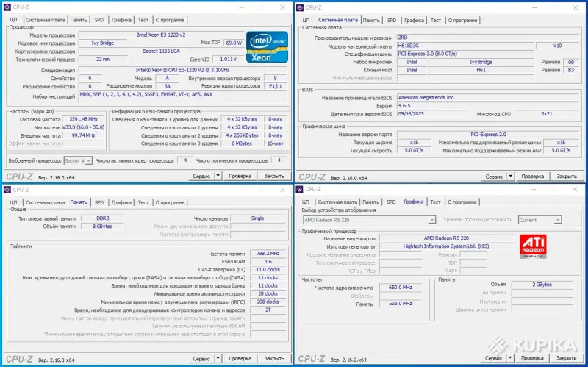This screenshot has width=588, height=367.
Task: Click the CAS latency value 11.0 clocks
Action: (268, 269)
